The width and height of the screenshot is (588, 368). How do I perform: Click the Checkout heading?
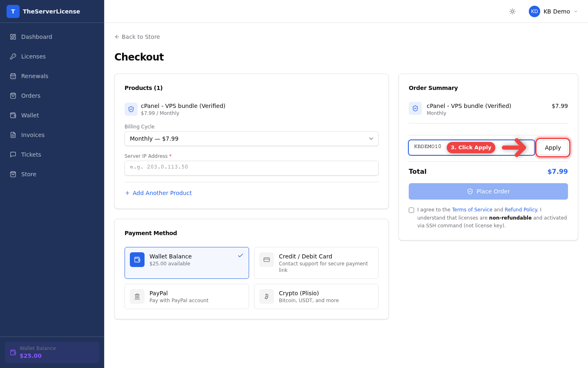click(x=139, y=57)
